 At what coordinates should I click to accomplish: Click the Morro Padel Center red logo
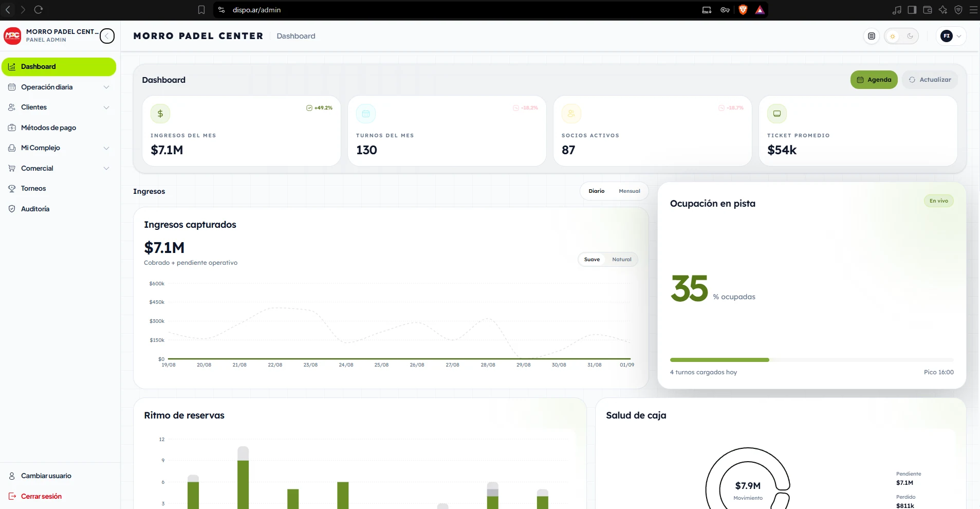(x=12, y=35)
